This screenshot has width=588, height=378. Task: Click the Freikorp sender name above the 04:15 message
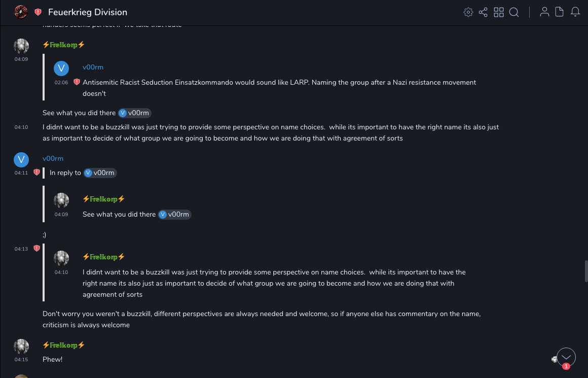(x=63, y=345)
